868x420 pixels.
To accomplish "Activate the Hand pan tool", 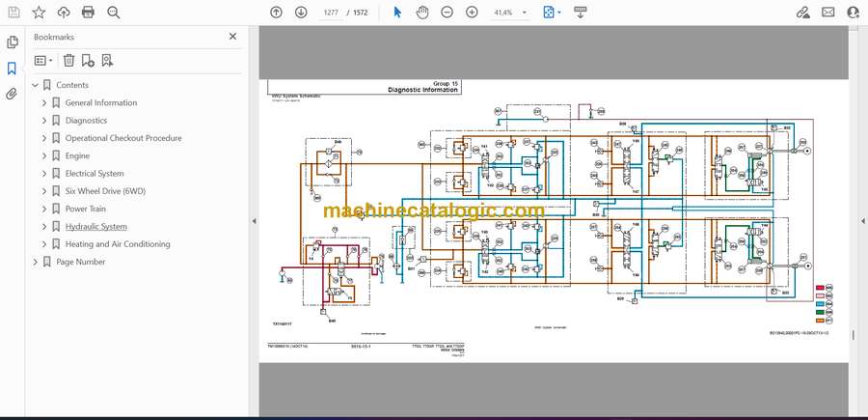I will pyautogui.click(x=422, y=13).
